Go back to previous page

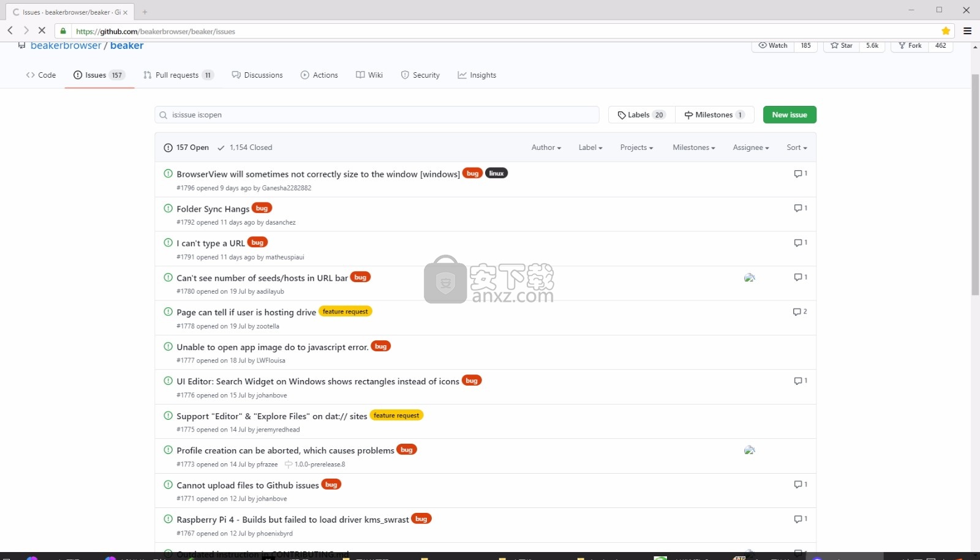click(x=10, y=31)
